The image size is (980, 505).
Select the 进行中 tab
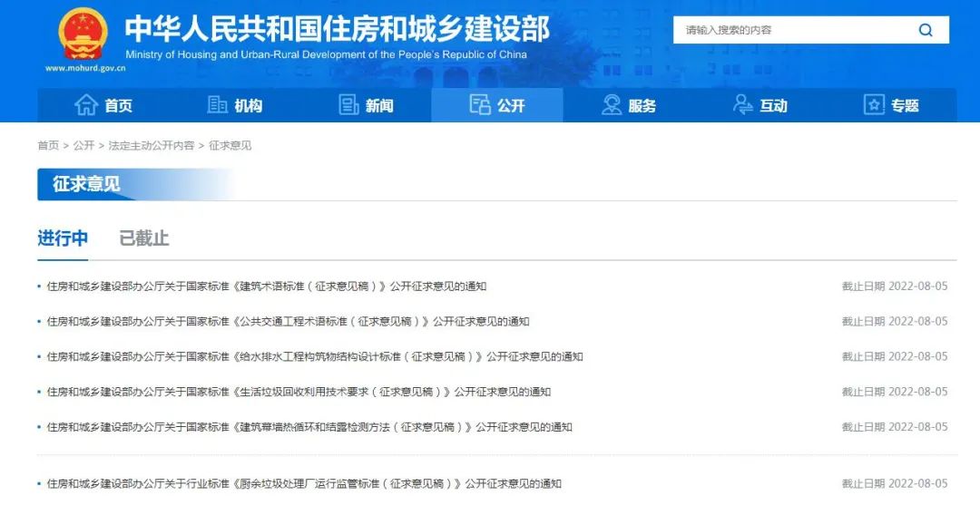point(63,238)
